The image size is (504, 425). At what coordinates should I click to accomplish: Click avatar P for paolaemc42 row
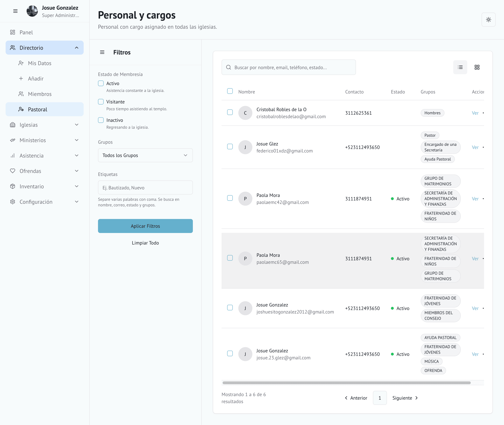pos(245,199)
